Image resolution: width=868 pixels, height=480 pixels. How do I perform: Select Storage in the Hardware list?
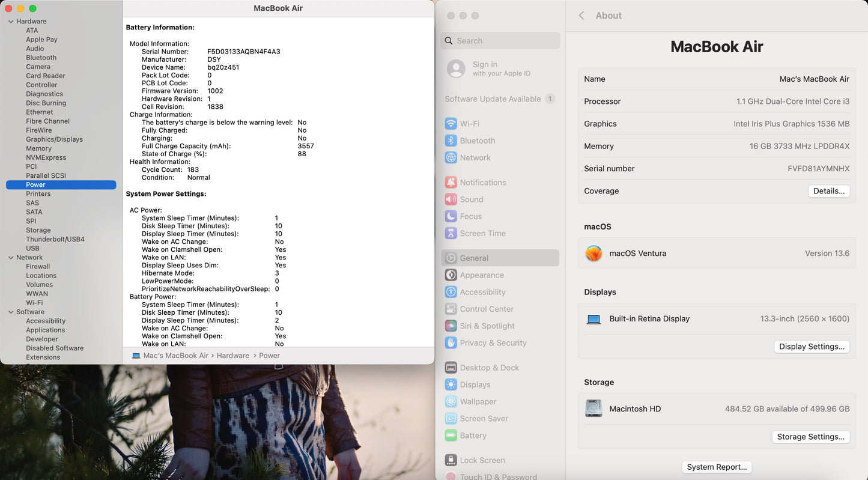point(38,230)
